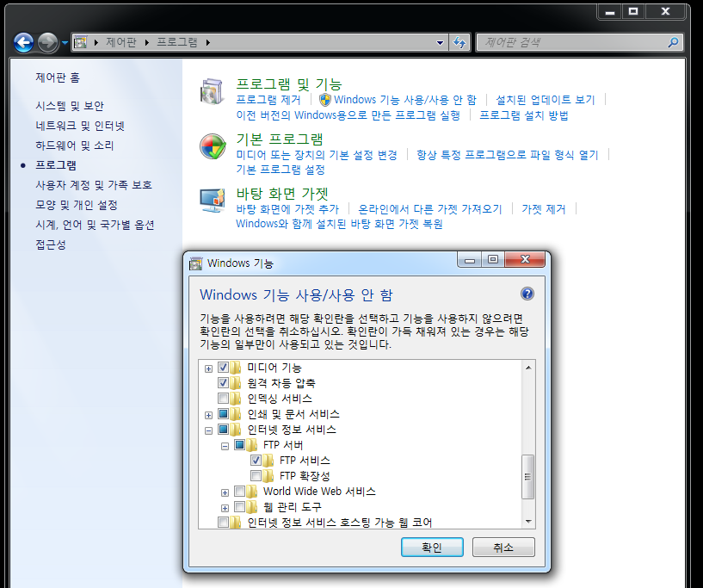703x588 pixels.
Task: Expand the 미디어 기능 tree node
Action: coord(208,368)
